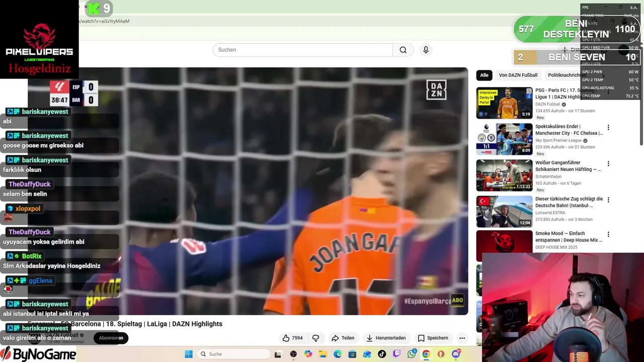The width and height of the screenshot is (644, 362).
Task: Click Schattenfaden channel name
Action: 548,177
